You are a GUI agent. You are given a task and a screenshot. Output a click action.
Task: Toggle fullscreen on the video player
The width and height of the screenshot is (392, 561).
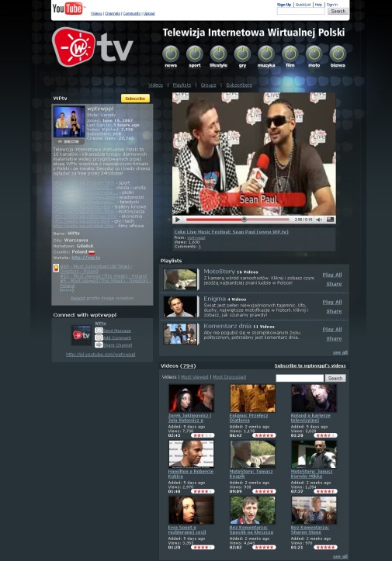pyautogui.click(x=331, y=220)
